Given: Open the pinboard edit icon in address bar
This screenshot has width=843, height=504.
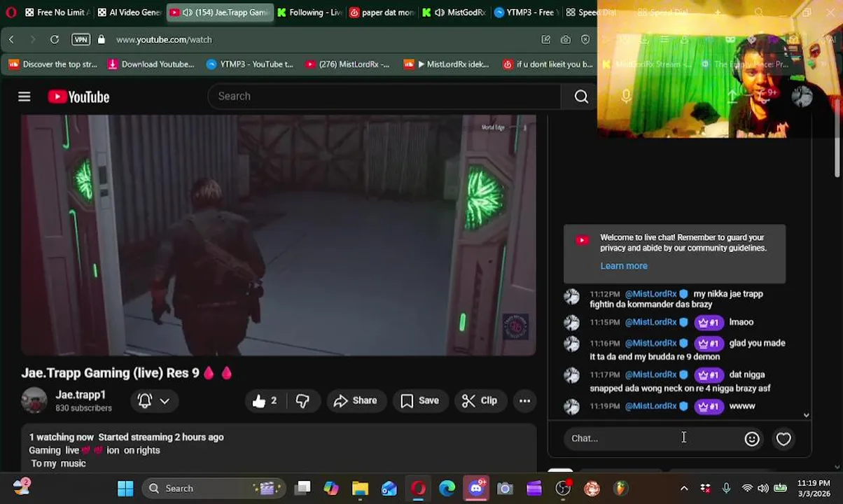Looking at the screenshot, I should (x=546, y=40).
